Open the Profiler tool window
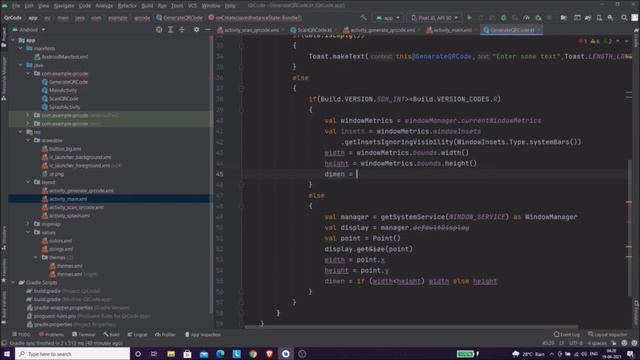Image resolution: width=640 pixels, height=360 pixels. pyautogui.click(x=165, y=334)
